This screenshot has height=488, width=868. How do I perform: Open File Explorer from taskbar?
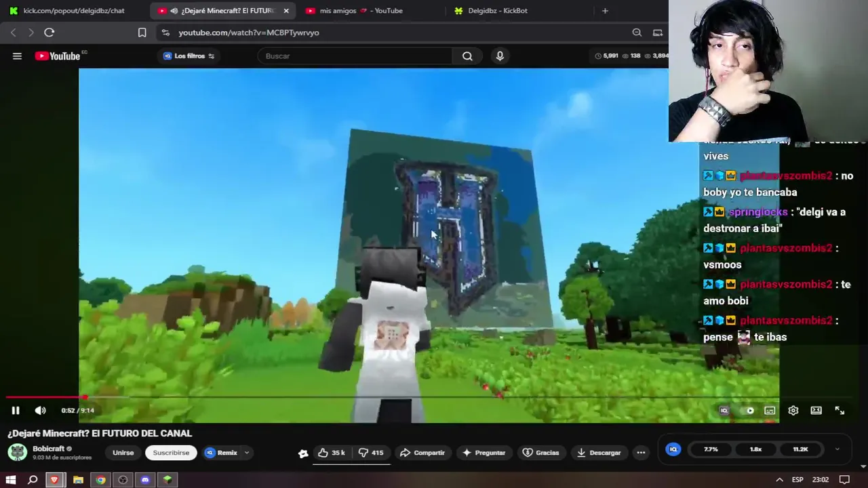(78, 480)
